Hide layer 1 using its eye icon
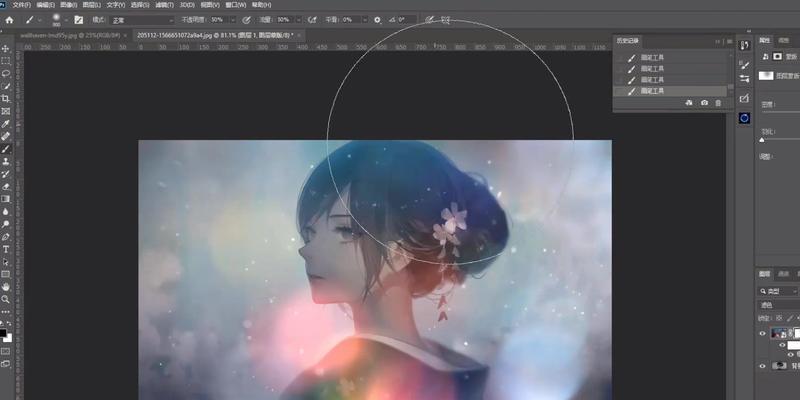This screenshot has width=800, height=400. tap(762, 333)
